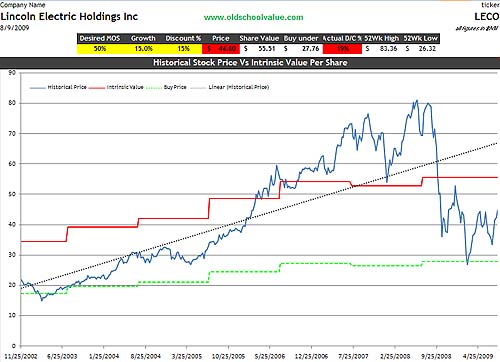
Task: Click the 52Wk High header cell
Action: pyautogui.click(x=382, y=38)
